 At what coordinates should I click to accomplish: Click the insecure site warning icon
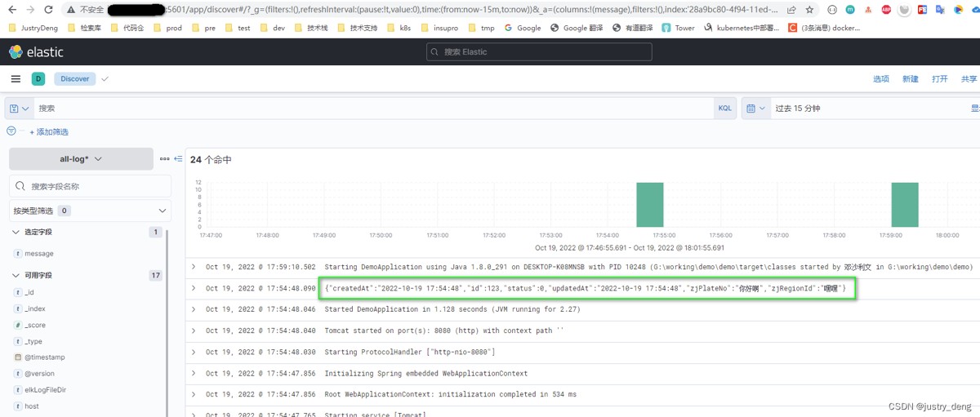(70, 10)
